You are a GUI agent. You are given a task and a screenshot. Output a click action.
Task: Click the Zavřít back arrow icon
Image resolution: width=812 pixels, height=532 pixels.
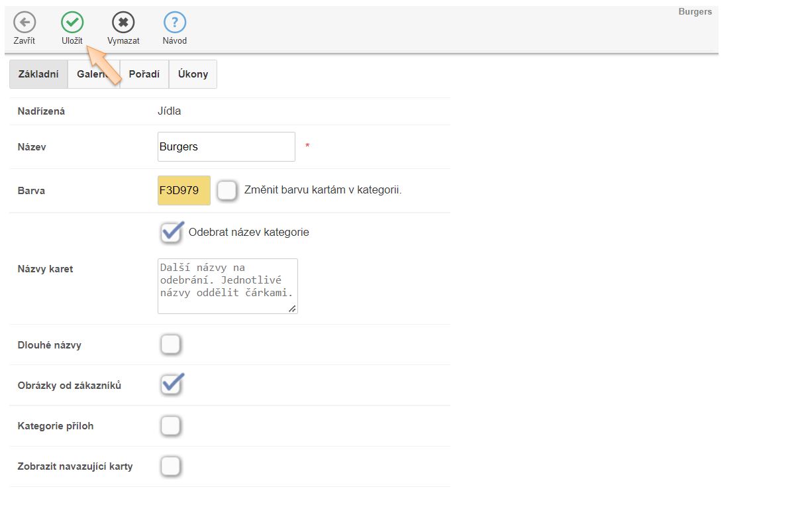(x=25, y=23)
